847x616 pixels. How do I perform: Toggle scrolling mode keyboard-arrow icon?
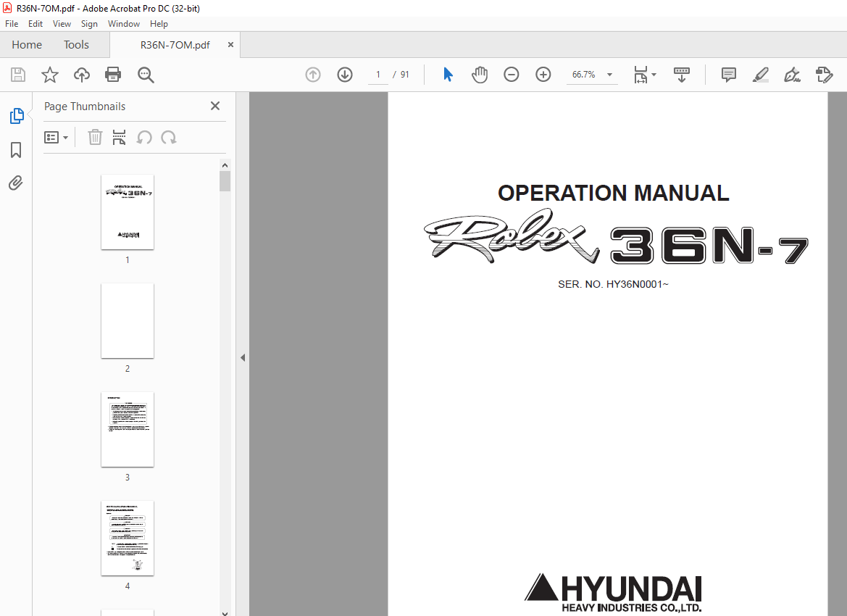click(681, 75)
